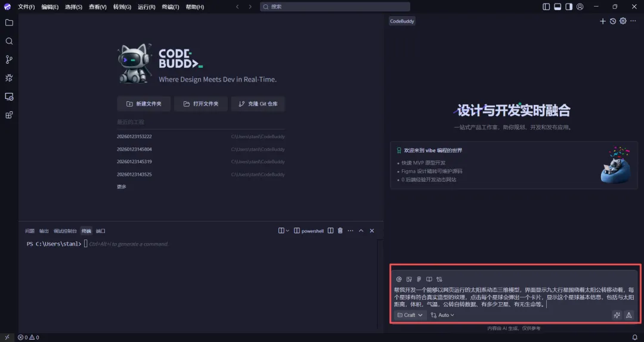Click the top search box

(335, 7)
